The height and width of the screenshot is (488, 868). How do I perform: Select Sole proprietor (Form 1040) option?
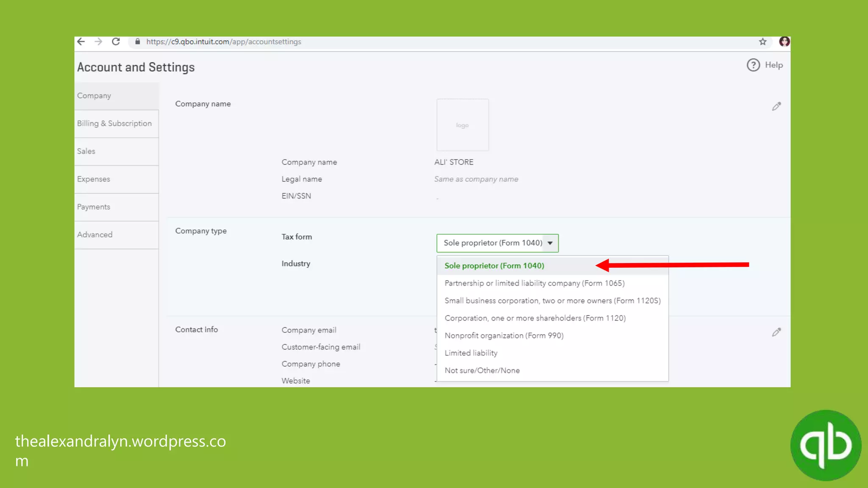tap(494, 266)
